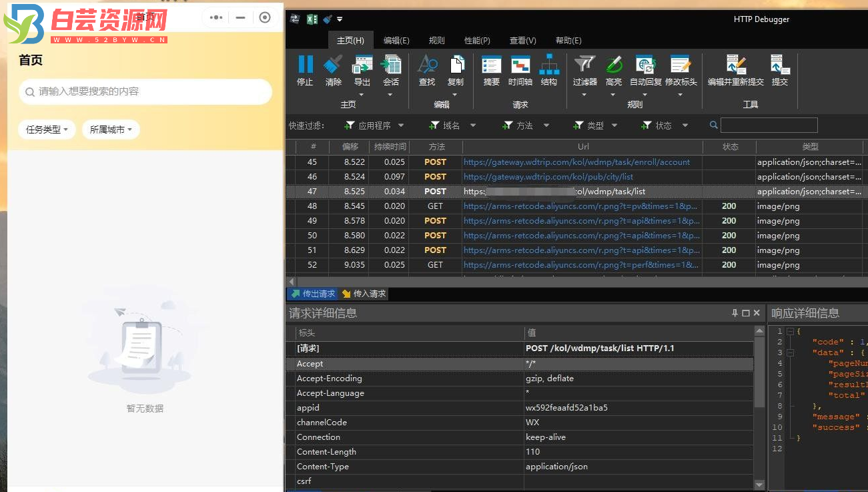Click the Excel icon in title bar
868x492 pixels.
[x=312, y=19]
